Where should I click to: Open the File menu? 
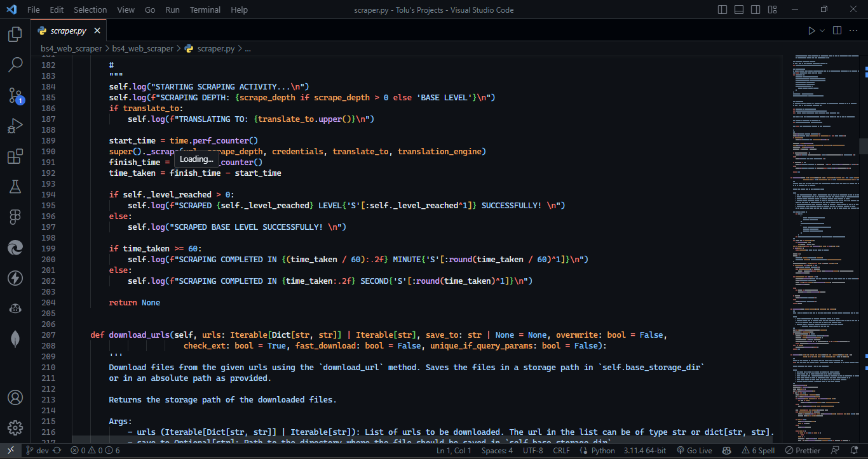(x=33, y=10)
